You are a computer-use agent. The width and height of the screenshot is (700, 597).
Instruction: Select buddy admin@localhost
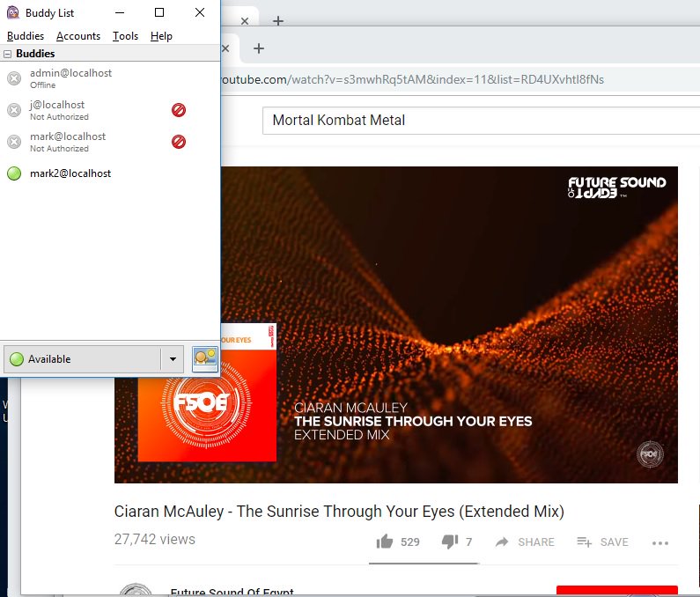[x=110, y=78]
